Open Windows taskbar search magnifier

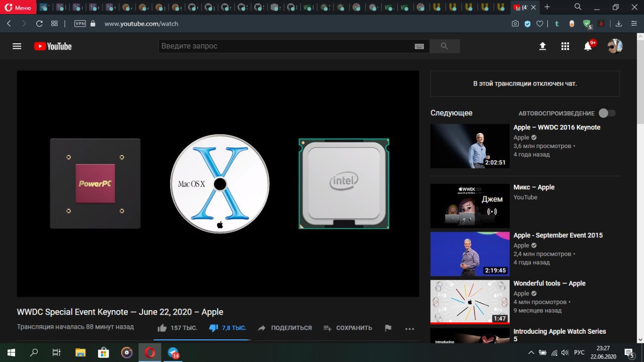coord(34,352)
